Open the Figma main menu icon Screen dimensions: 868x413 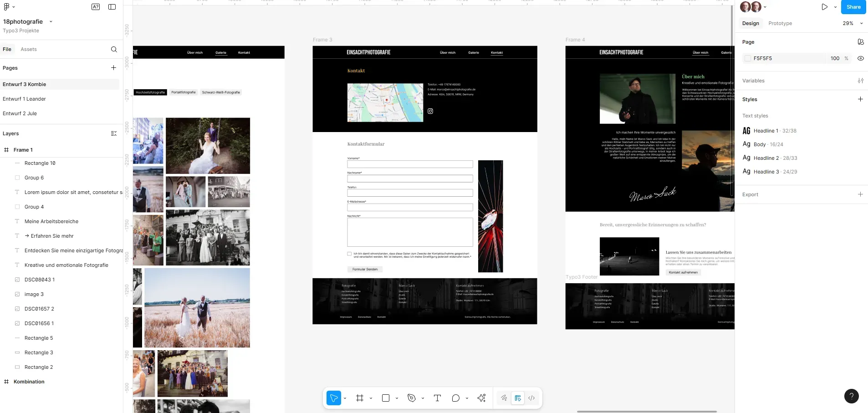(6, 7)
